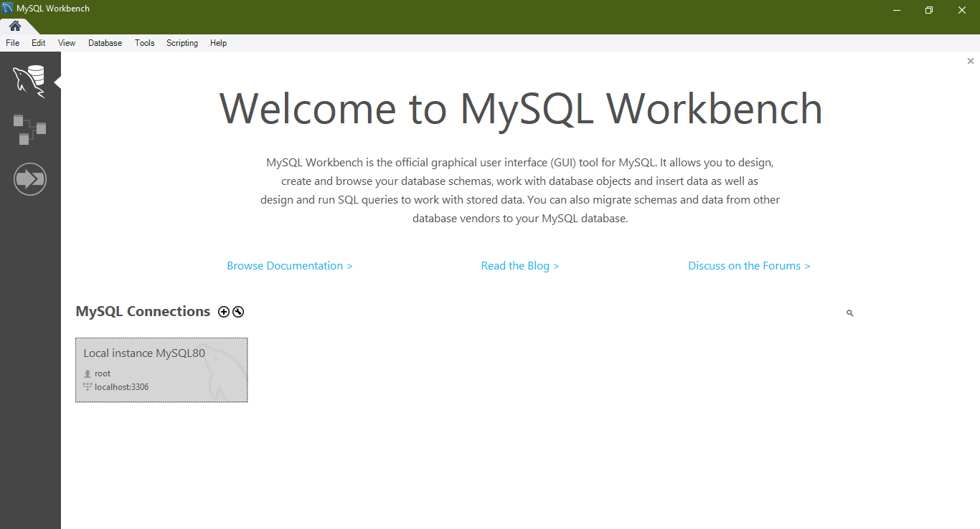Open the Scripting menu
This screenshot has width=980, height=529.
(182, 43)
